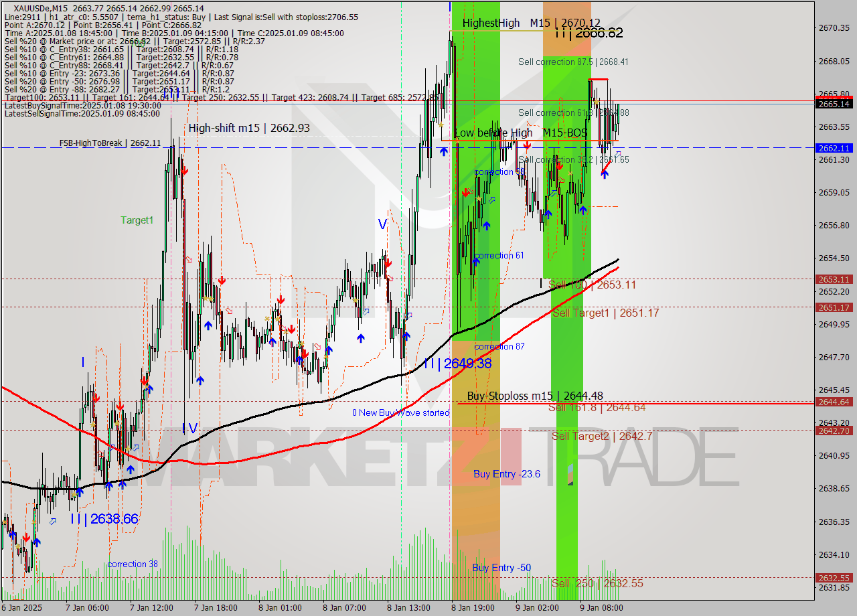Click the FSB-HighToBreak | 2662.11 label

(110, 143)
